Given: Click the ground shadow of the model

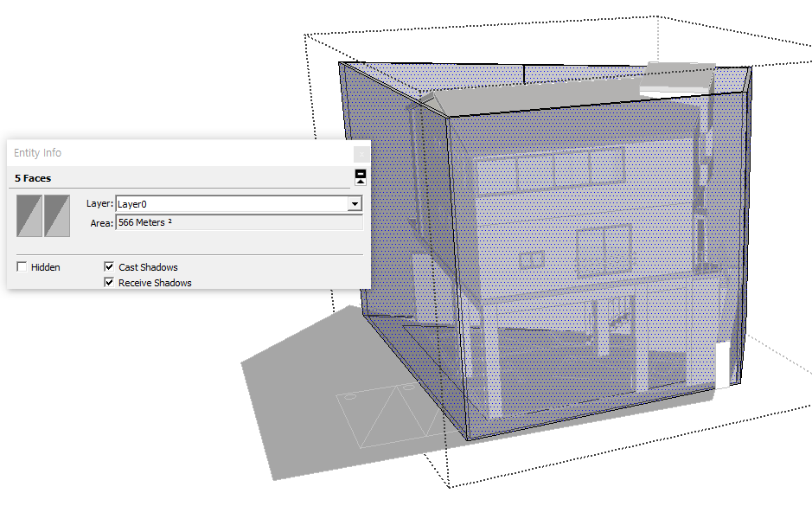Looking at the screenshot, I should [310, 404].
